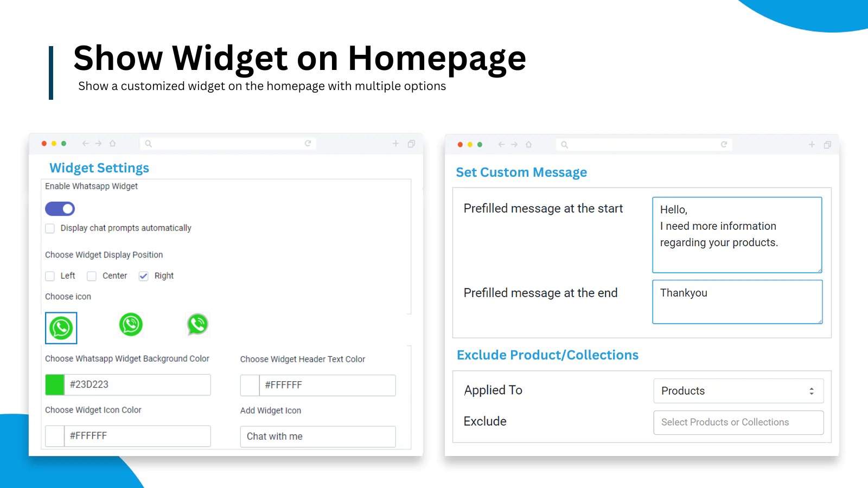Toggle the Enable Whatsapp Widget switch
Screen dimensions: 868x488
tap(60, 209)
